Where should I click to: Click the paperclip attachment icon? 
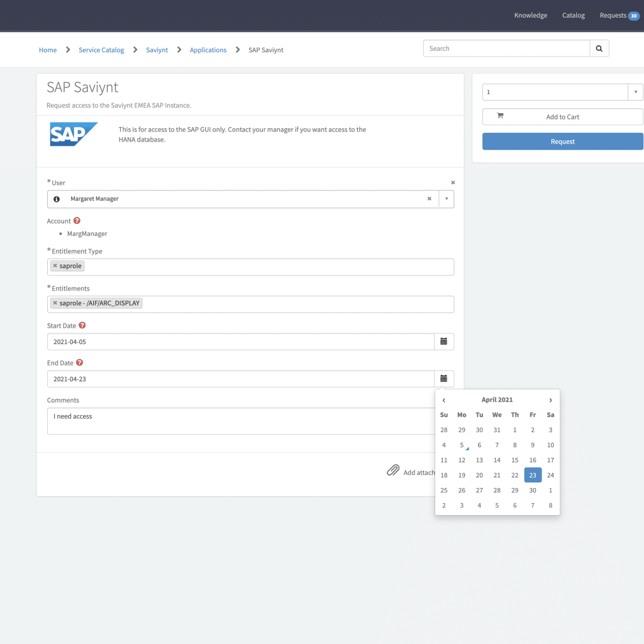393,470
